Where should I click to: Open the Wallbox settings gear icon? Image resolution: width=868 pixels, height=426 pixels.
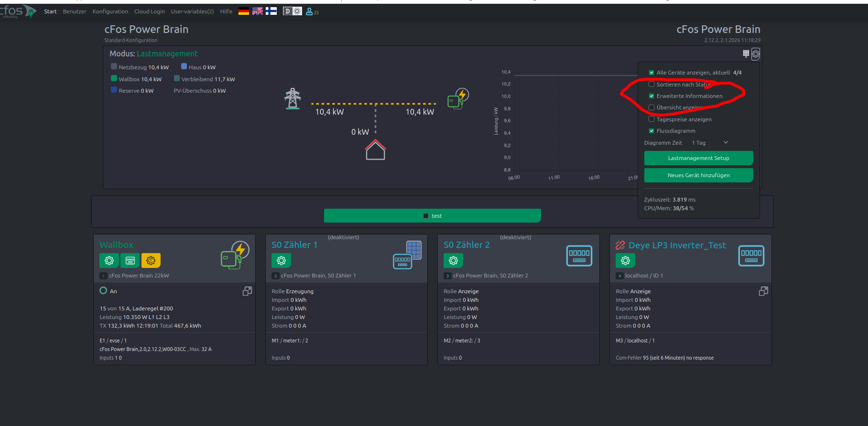tap(109, 260)
